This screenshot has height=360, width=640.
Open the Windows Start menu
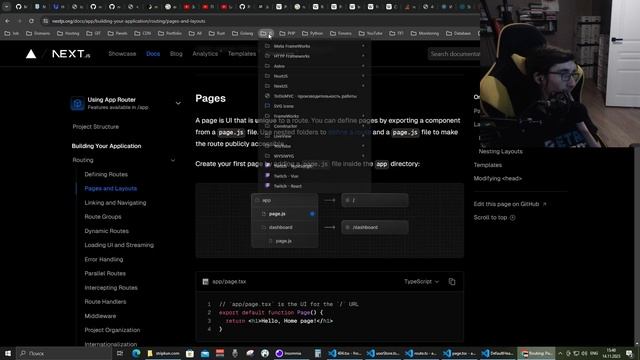pos(8,353)
